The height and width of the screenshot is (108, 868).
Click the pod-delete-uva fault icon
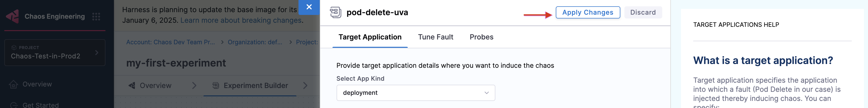pyautogui.click(x=336, y=12)
